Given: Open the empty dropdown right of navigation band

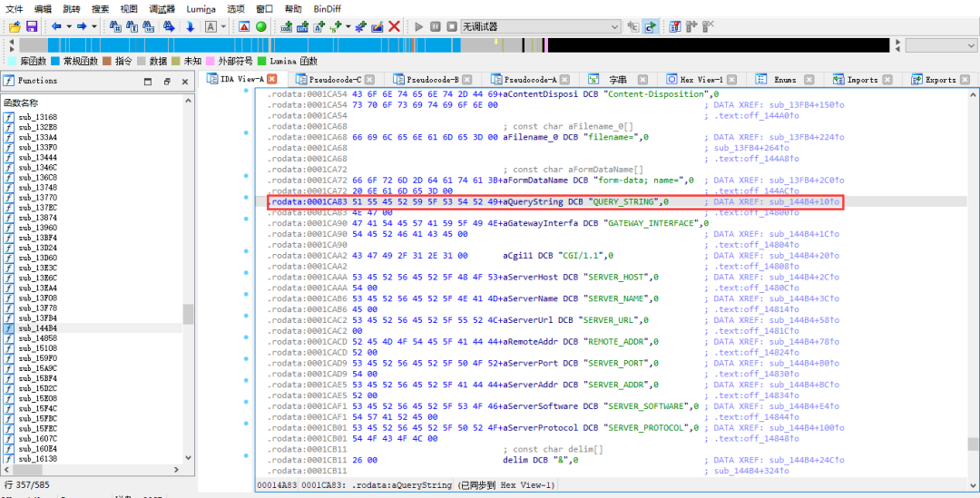Looking at the screenshot, I should (x=943, y=45).
